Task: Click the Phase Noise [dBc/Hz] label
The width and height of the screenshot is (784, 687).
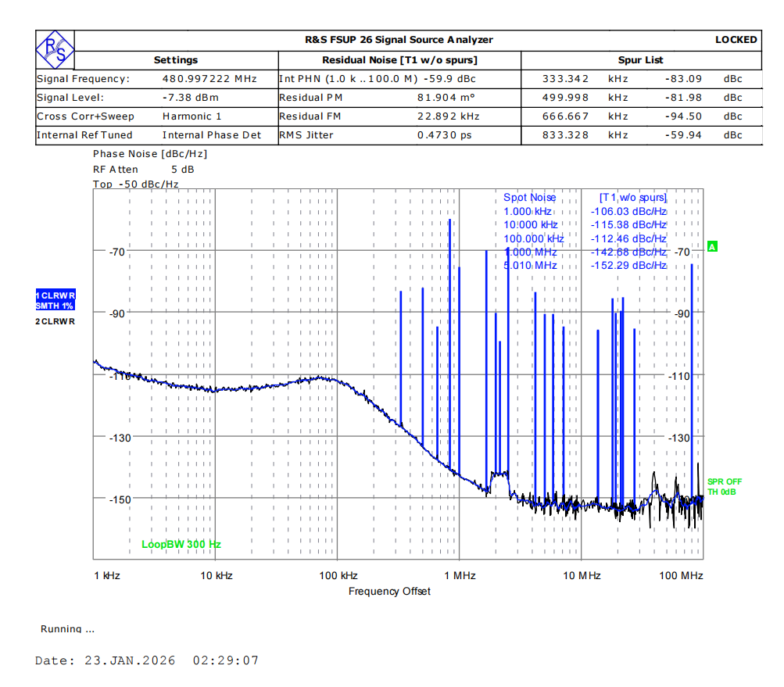Action: [150, 154]
